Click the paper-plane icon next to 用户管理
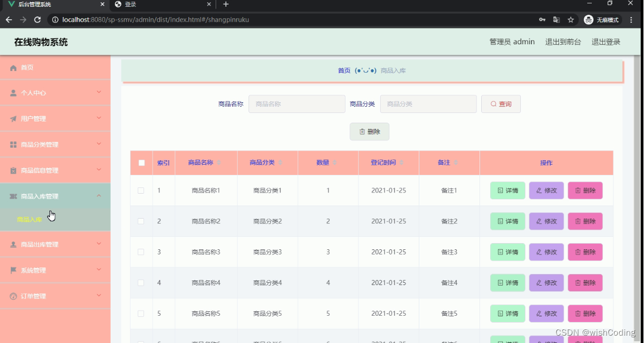 (14, 118)
